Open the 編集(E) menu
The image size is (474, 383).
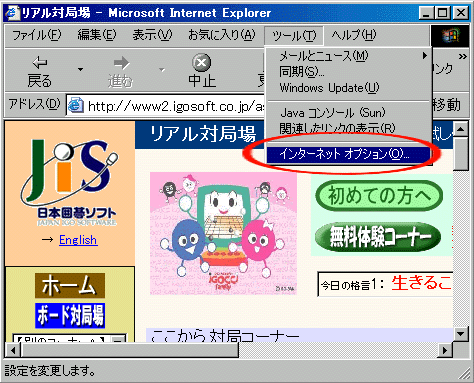[x=97, y=35]
